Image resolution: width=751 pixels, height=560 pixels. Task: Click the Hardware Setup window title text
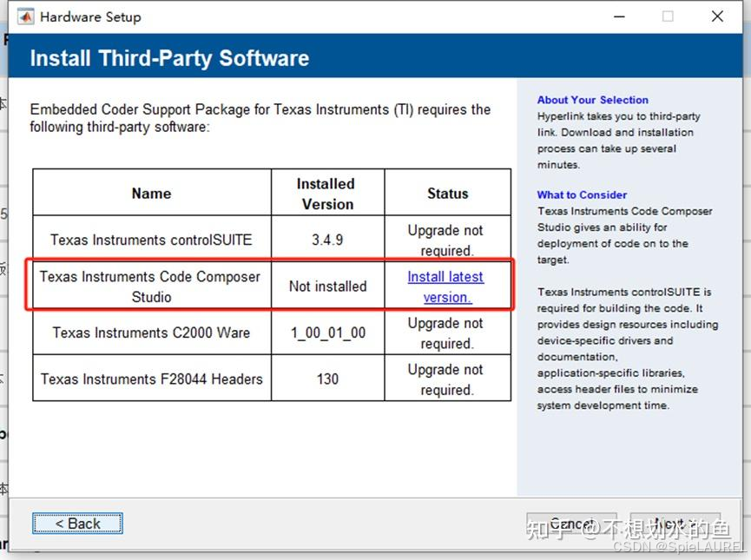[90, 16]
